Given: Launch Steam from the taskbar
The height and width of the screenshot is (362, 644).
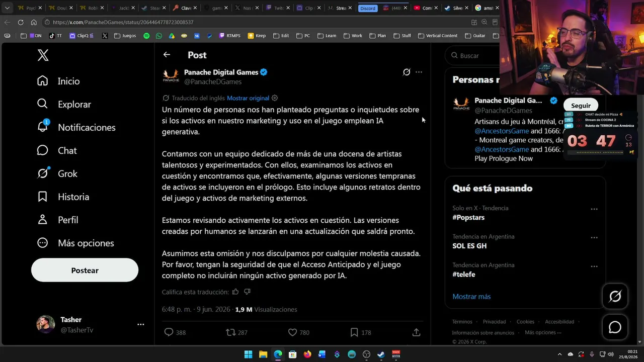Looking at the screenshot, I should coord(381,354).
